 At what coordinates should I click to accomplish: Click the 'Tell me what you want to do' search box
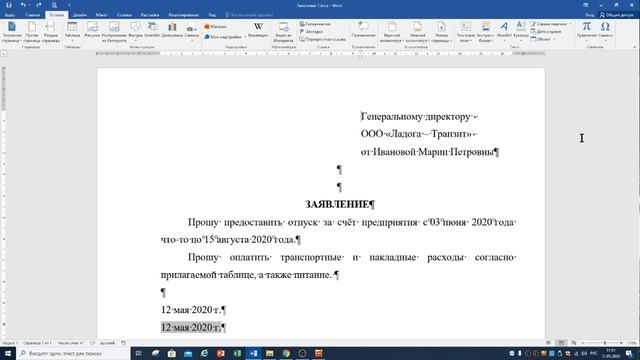click(250, 15)
